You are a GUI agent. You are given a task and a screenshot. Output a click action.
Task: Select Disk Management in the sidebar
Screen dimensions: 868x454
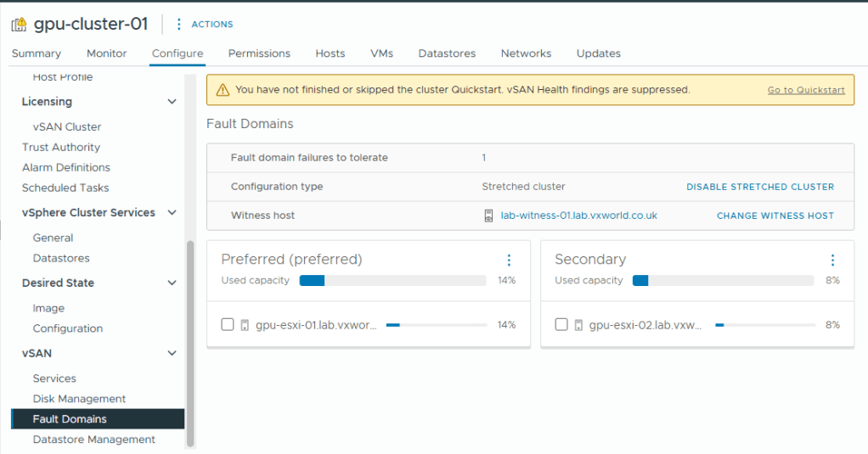coord(79,399)
